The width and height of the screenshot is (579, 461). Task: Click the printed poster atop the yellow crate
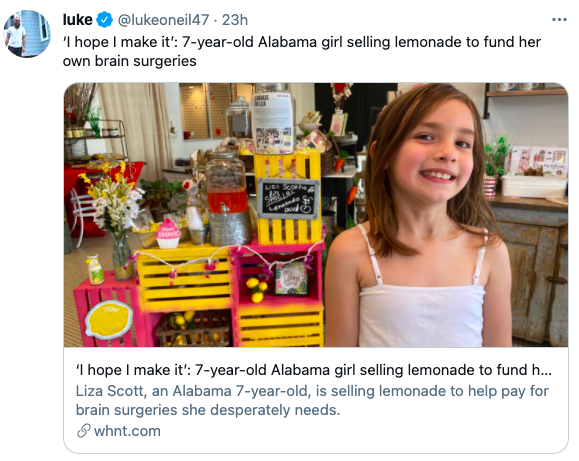(273, 123)
